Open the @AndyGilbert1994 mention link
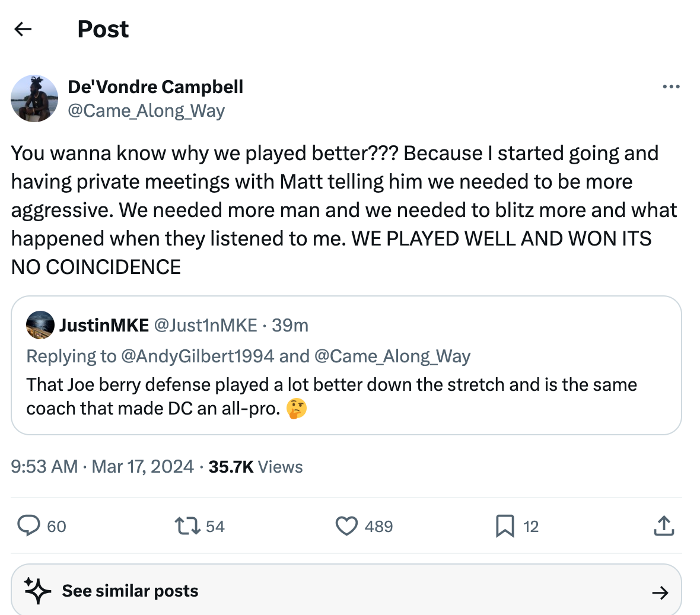 197,356
